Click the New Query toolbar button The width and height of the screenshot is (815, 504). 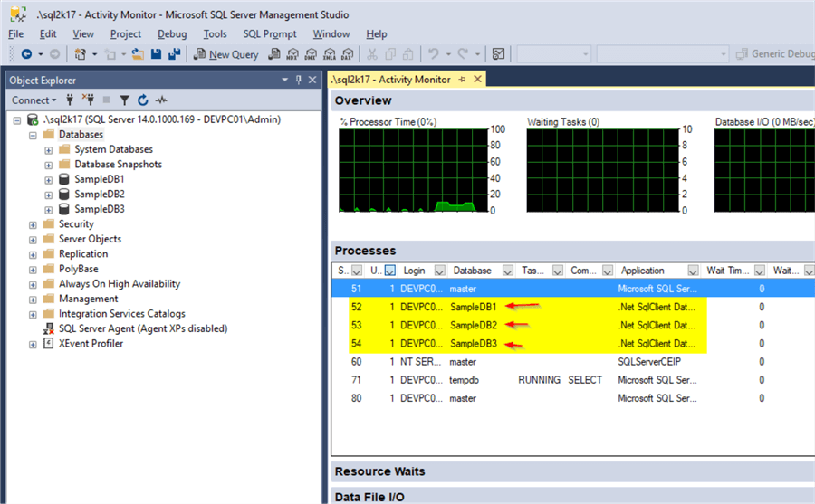point(226,54)
